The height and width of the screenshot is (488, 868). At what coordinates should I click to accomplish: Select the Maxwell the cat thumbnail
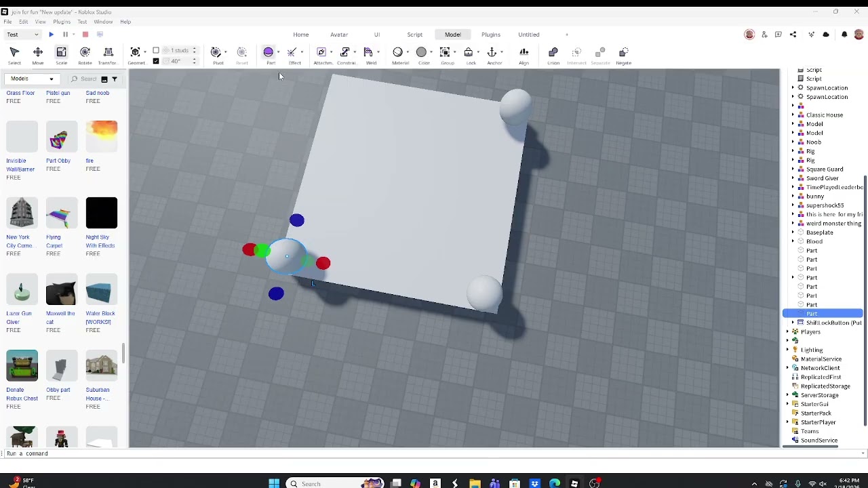[x=62, y=289]
